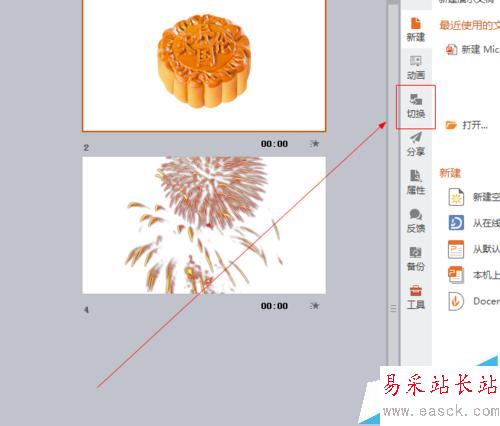500x426 pixels.
Task: Select the mooncake slide thumbnail
Action: pyautogui.click(x=204, y=65)
